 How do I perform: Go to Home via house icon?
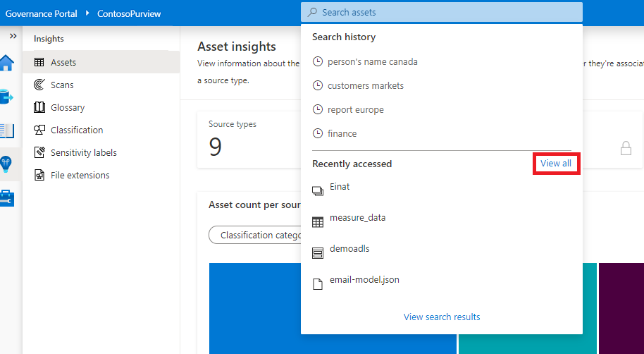(x=7, y=62)
